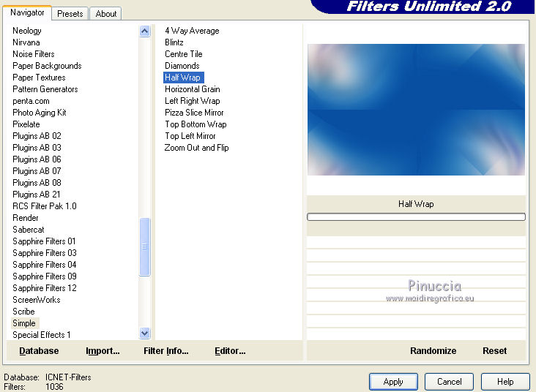Select the Simple category
536x392 pixels.
tap(24, 323)
